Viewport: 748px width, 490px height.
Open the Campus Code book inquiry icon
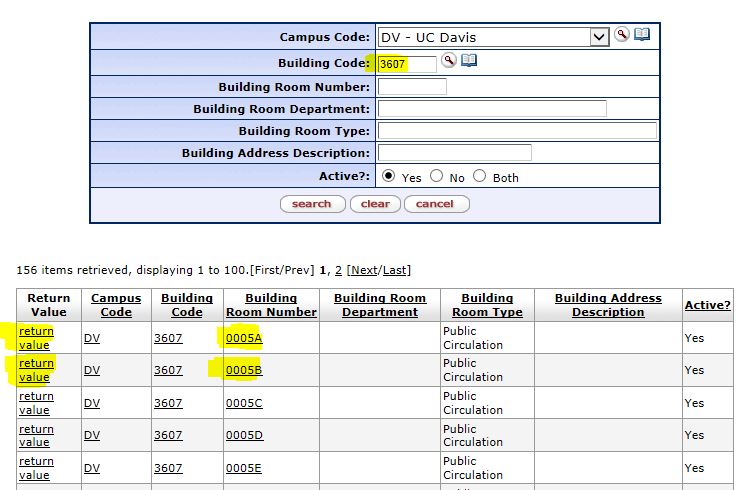point(641,35)
